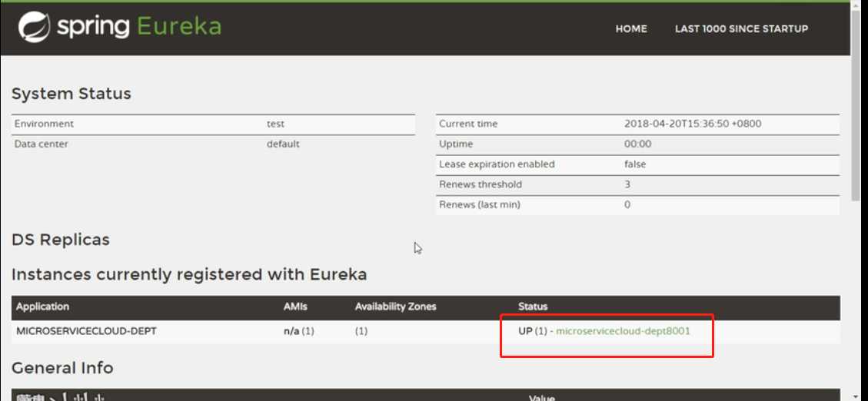Click the 'UP (1)' status text
Image resolution: width=868 pixels, height=401 pixels.
[533, 331]
